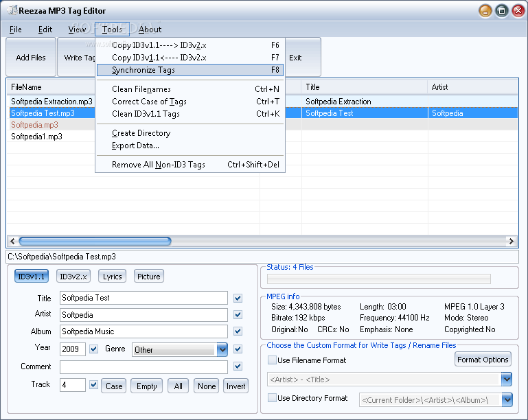This screenshot has width=528, height=420.
Task: Click the Exit toolbar button
Action: pos(302,57)
